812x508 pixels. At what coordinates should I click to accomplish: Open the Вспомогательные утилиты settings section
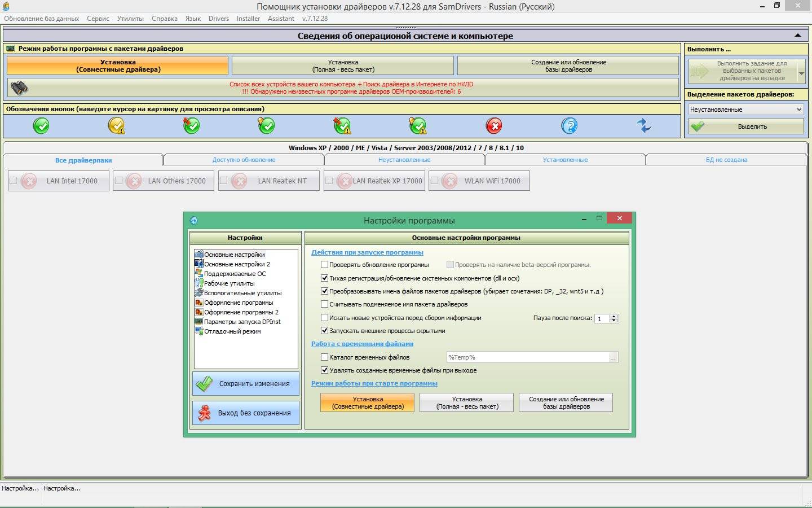coord(242,293)
